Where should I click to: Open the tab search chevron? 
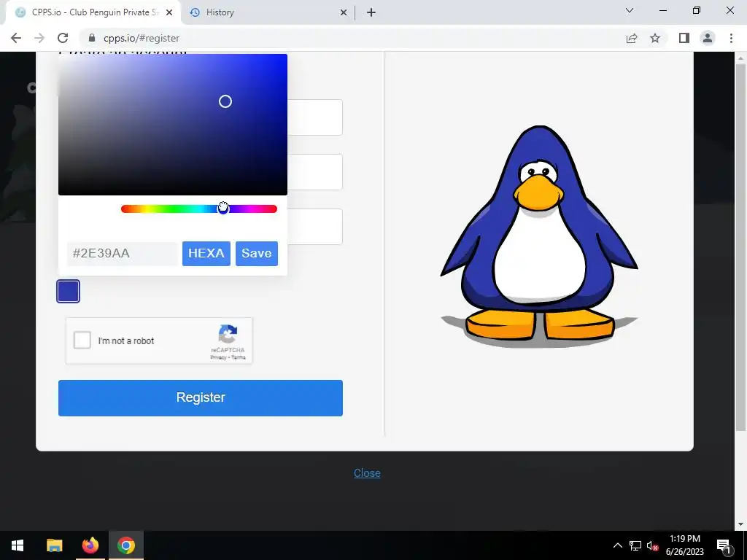pos(630,10)
